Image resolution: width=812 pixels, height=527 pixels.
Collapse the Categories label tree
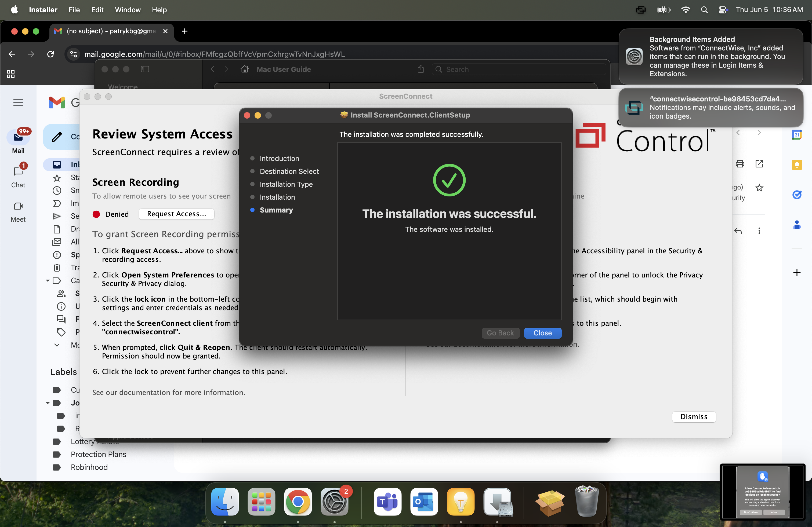[x=48, y=281]
